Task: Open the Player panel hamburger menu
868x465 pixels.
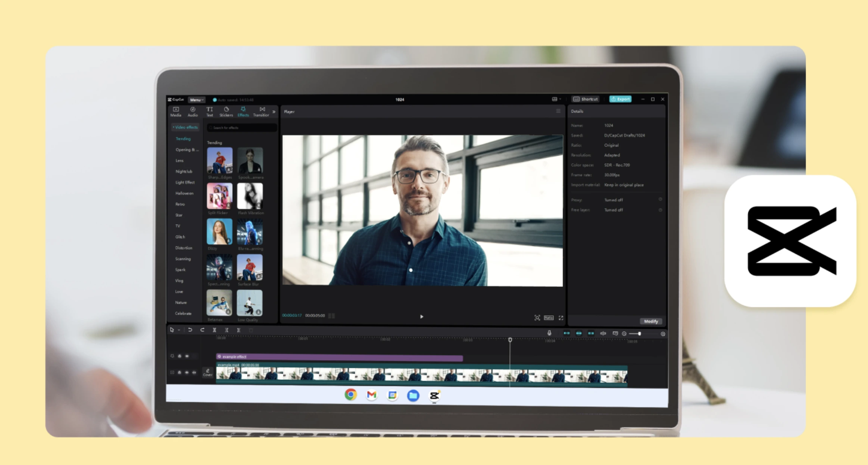Action: click(x=558, y=111)
